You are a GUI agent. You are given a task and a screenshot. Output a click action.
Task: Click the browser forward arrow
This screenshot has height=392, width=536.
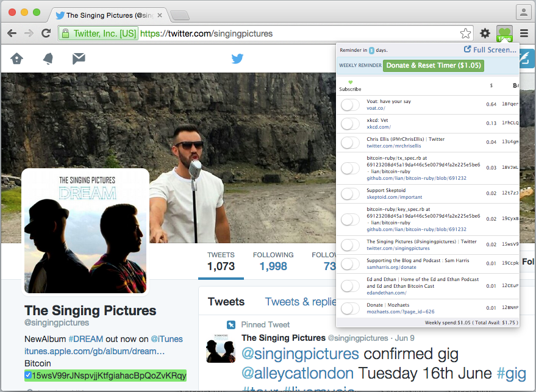29,33
